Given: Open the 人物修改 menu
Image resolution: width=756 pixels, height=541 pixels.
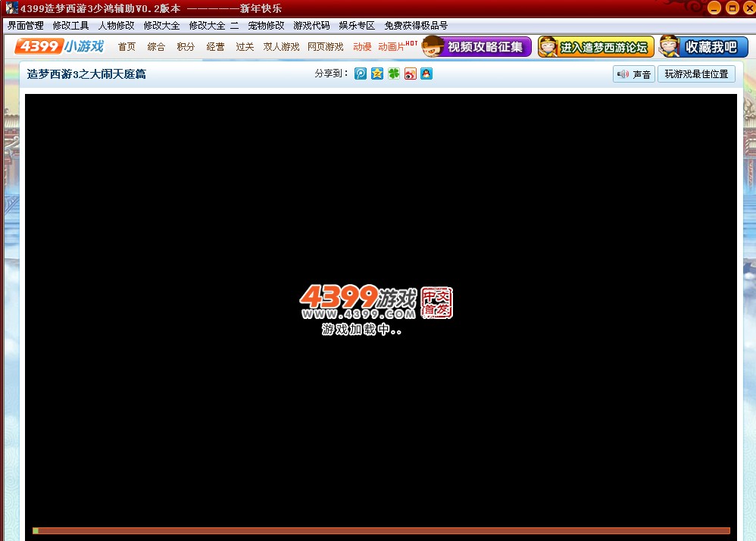Looking at the screenshot, I should click(x=116, y=26).
